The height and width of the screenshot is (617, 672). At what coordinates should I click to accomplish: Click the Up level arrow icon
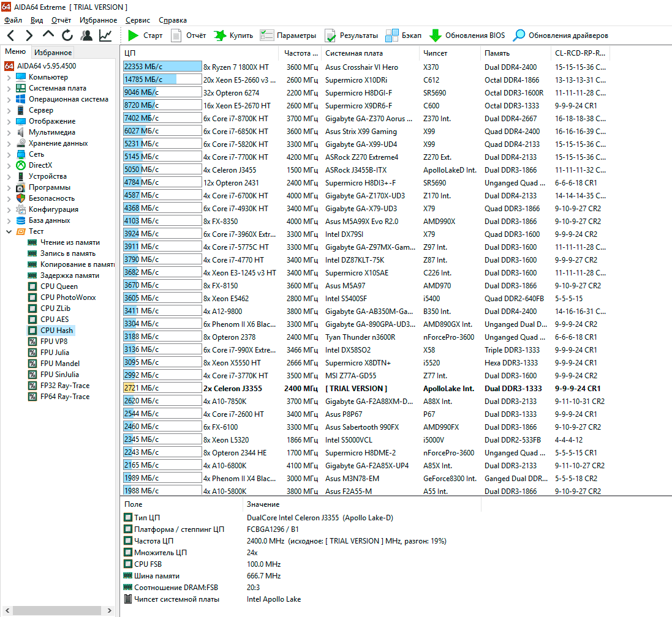click(x=48, y=35)
